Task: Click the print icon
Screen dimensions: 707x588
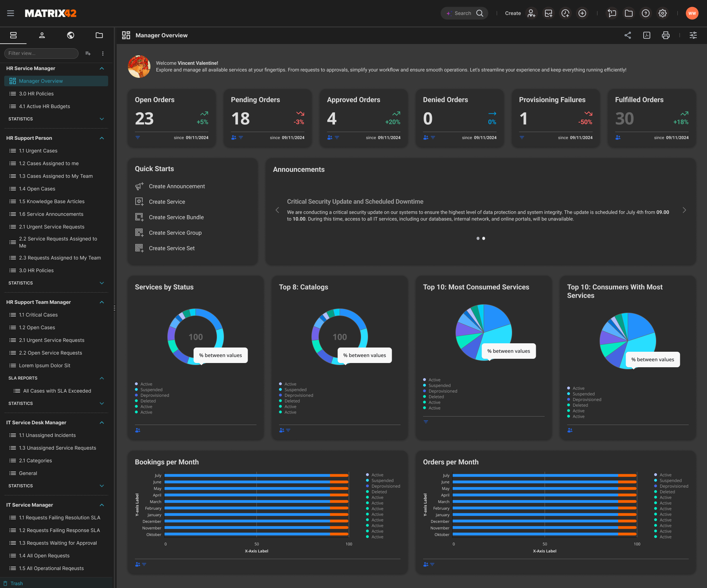Action: click(x=666, y=35)
